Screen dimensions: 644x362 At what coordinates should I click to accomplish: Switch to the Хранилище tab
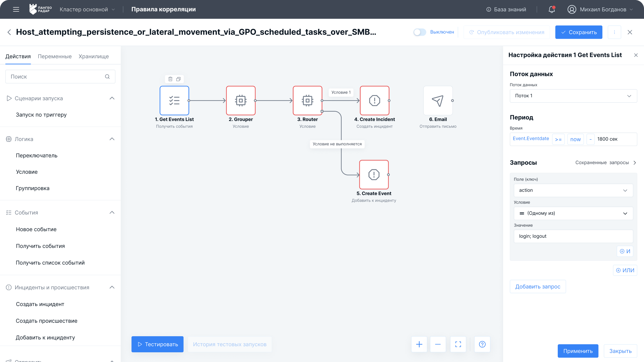click(93, 56)
